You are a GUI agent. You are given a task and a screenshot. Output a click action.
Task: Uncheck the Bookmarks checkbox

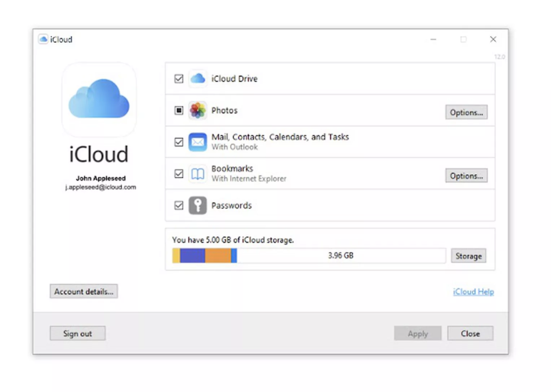[x=179, y=174]
